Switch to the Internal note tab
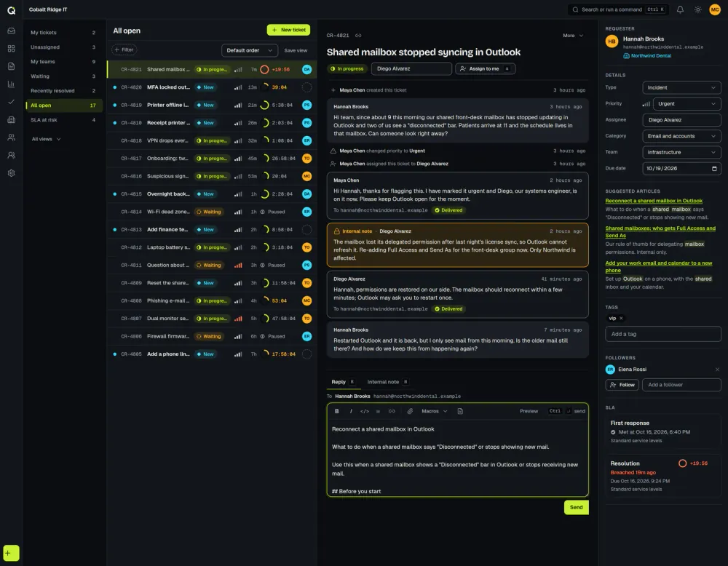This screenshot has height=566, width=728. pos(387,382)
